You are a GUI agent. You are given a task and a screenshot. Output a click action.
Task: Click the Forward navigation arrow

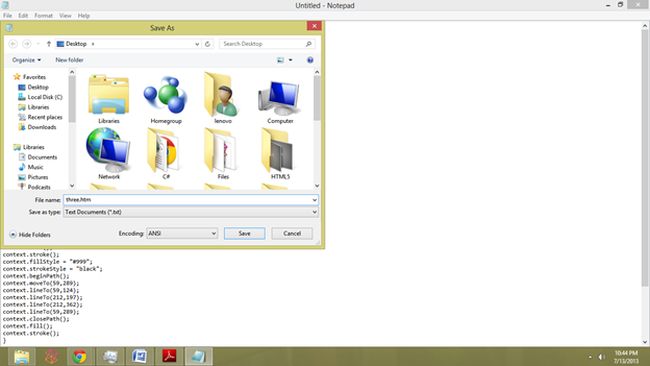click(27, 44)
